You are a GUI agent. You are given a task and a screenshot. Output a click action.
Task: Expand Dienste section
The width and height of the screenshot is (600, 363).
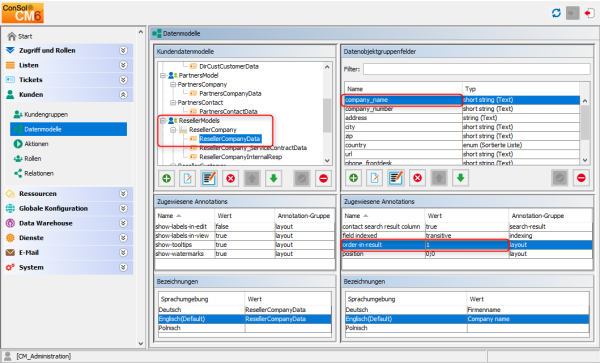pos(123,238)
